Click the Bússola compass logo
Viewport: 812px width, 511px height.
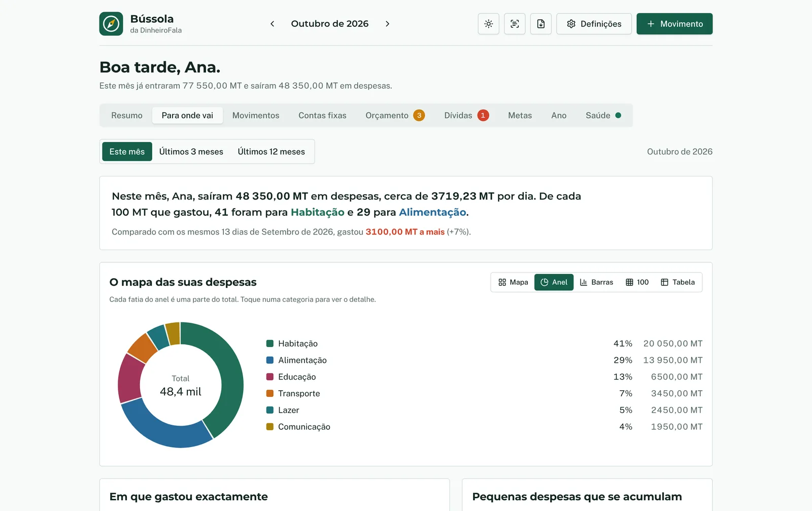click(x=111, y=24)
